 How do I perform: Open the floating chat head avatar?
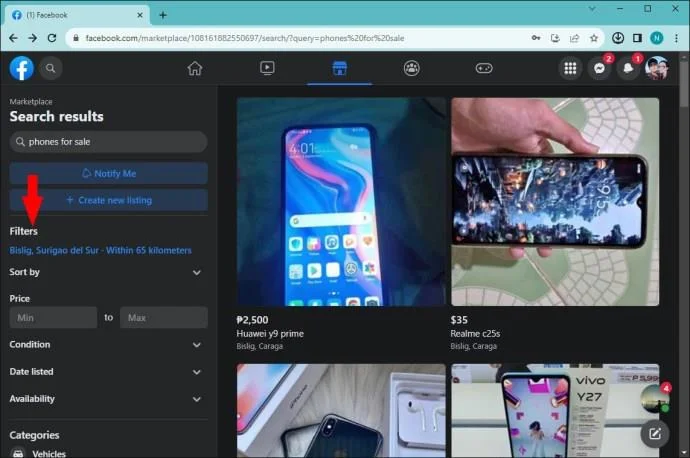tap(655, 399)
